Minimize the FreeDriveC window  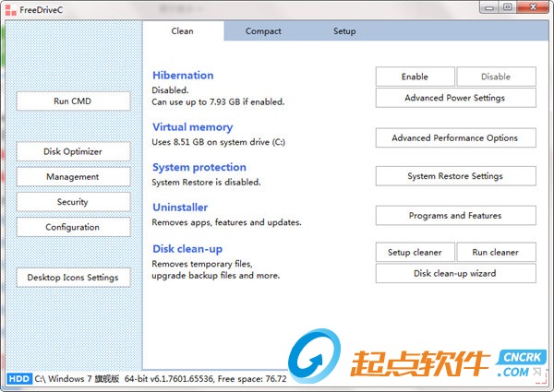(x=489, y=7)
